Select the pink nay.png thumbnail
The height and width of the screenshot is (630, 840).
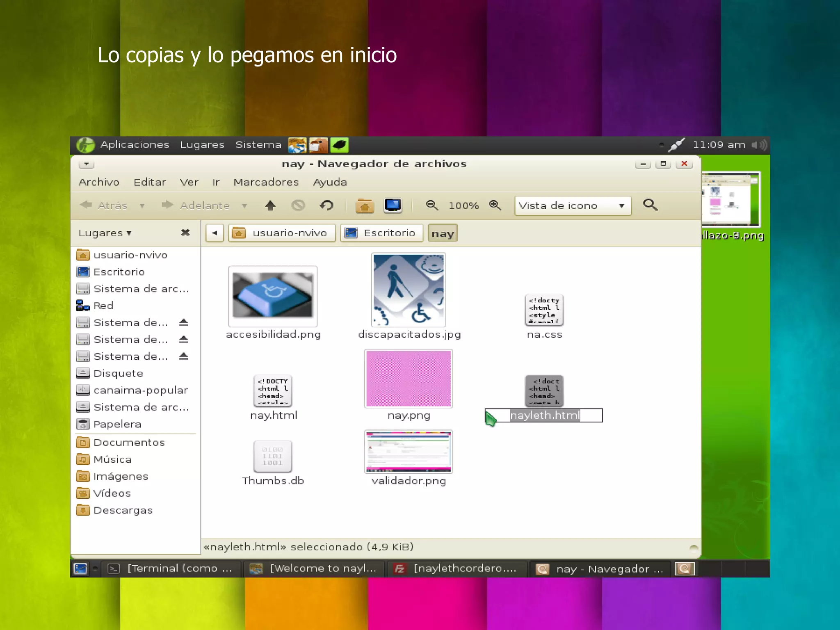coord(409,379)
